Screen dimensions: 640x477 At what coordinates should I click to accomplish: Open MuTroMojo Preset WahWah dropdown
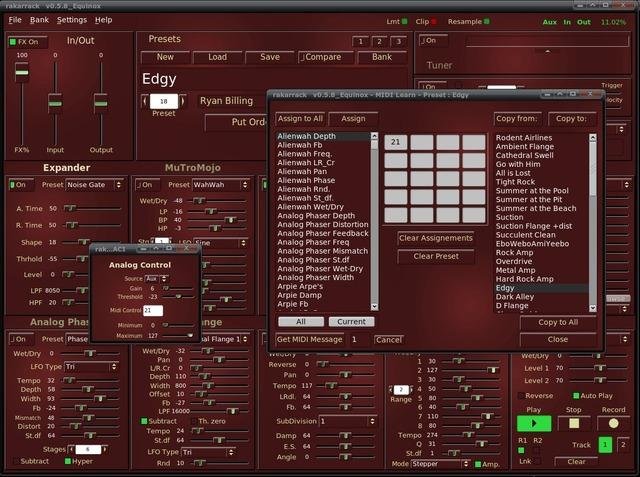[x=220, y=185]
